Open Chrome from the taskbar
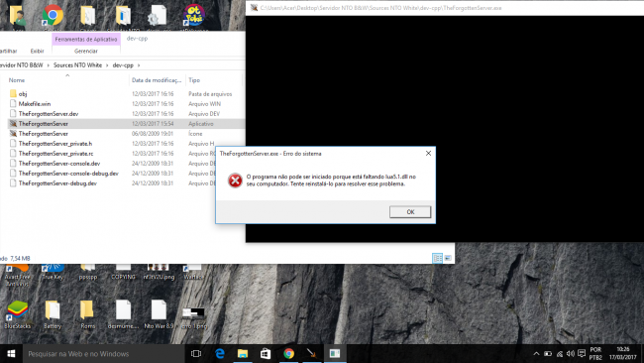Viewport: 644px width, 363px height. 288,353
